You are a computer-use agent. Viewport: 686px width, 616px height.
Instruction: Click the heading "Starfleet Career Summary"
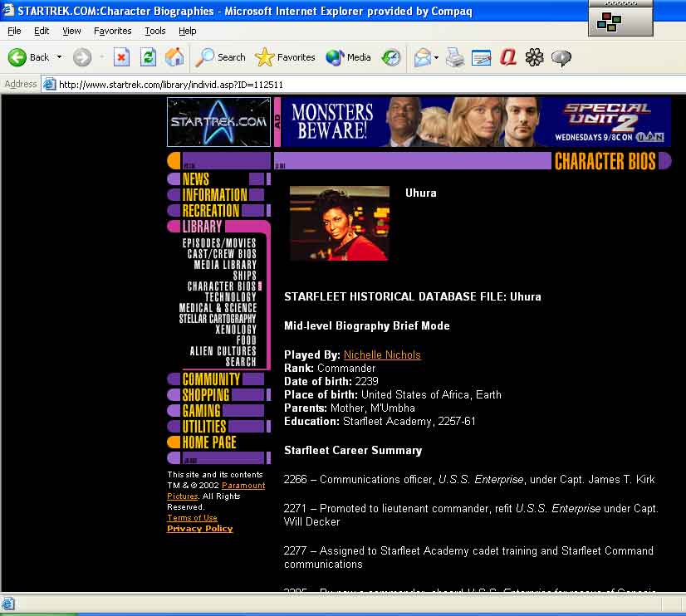353,450
